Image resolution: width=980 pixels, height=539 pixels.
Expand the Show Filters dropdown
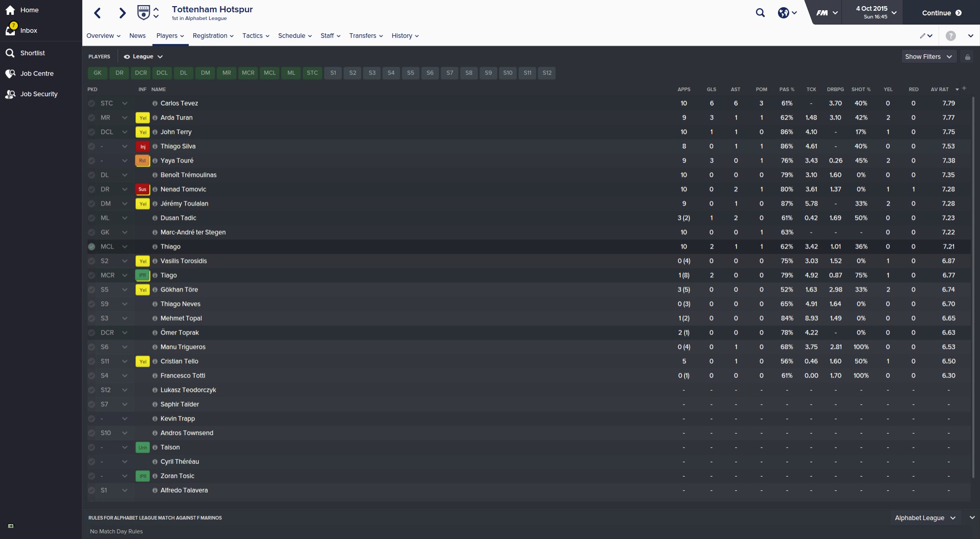coord(928,57)
